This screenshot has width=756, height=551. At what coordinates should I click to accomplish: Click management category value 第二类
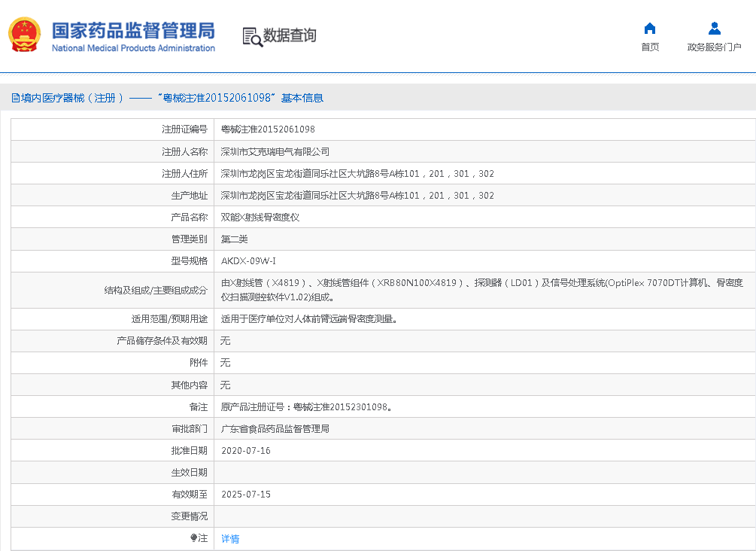(x=234, y=239)
